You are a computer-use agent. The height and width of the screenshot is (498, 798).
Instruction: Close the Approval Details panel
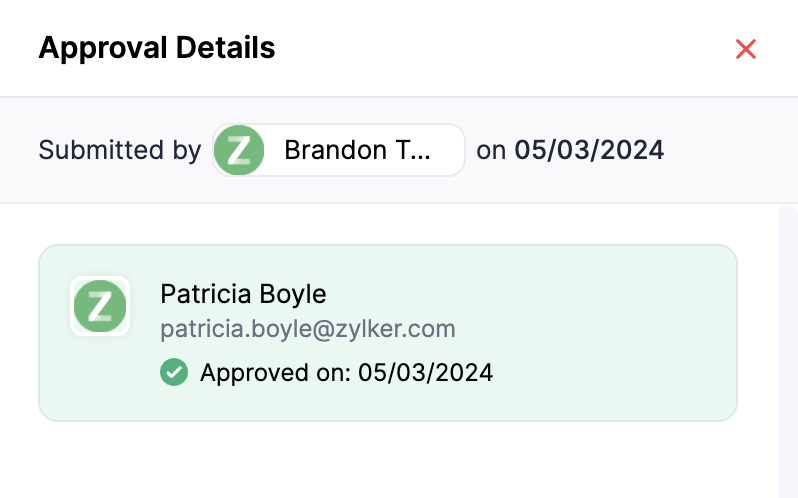tap(745, 49)
